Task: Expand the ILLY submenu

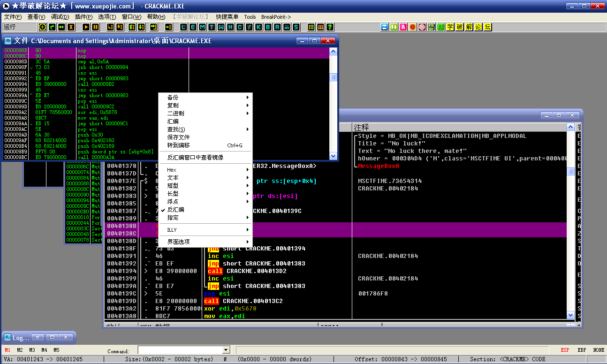Action: pyautogui.click(x=205, y=230)
